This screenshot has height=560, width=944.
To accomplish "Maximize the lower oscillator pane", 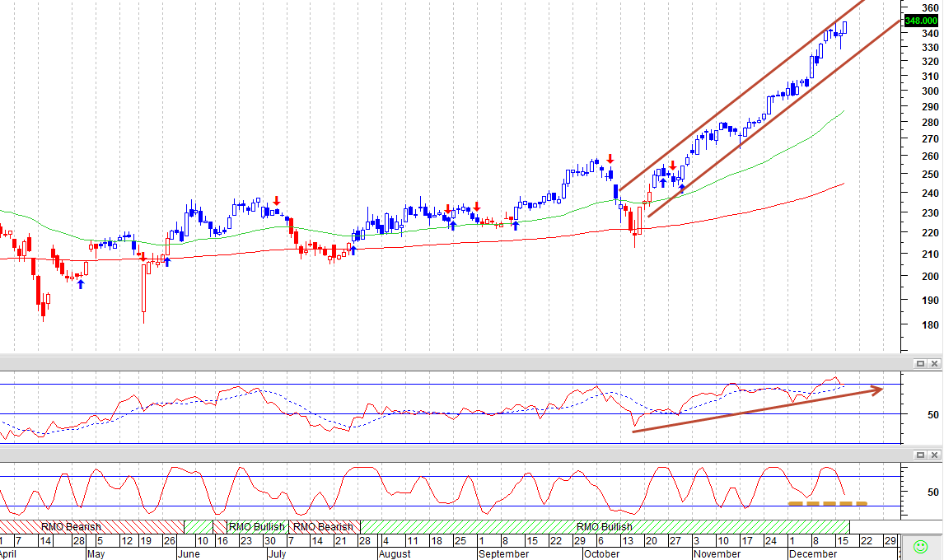I will click(x=920, y=455).
